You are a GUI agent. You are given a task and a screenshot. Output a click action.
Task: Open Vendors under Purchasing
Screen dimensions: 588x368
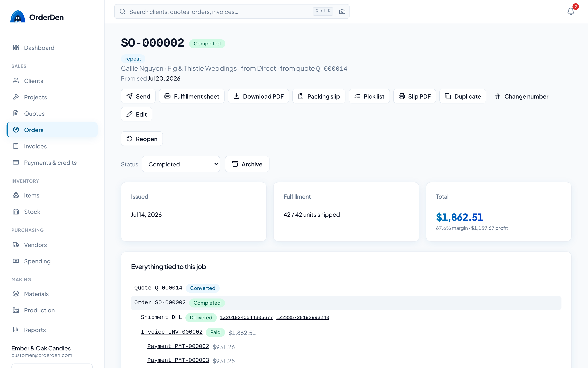pos(52,245)
